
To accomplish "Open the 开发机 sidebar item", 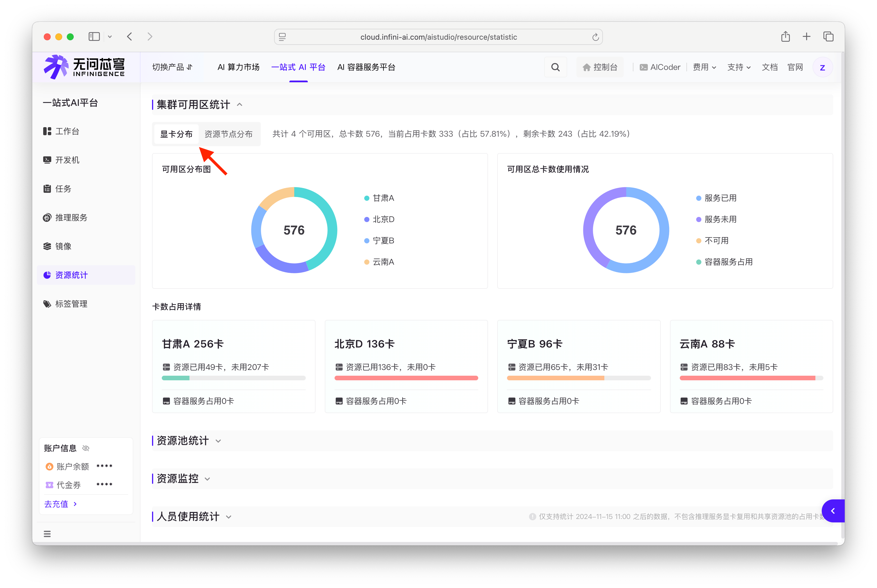I will tap(67, 160).
